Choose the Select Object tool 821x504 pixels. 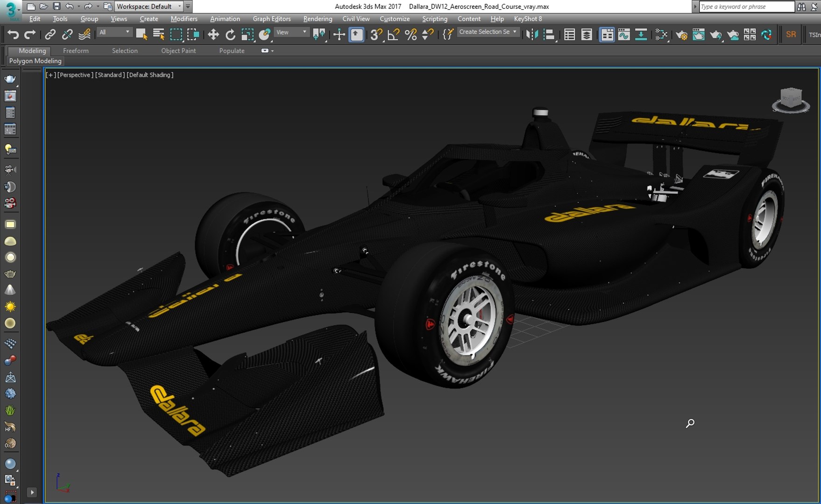(x=142, y=35)
